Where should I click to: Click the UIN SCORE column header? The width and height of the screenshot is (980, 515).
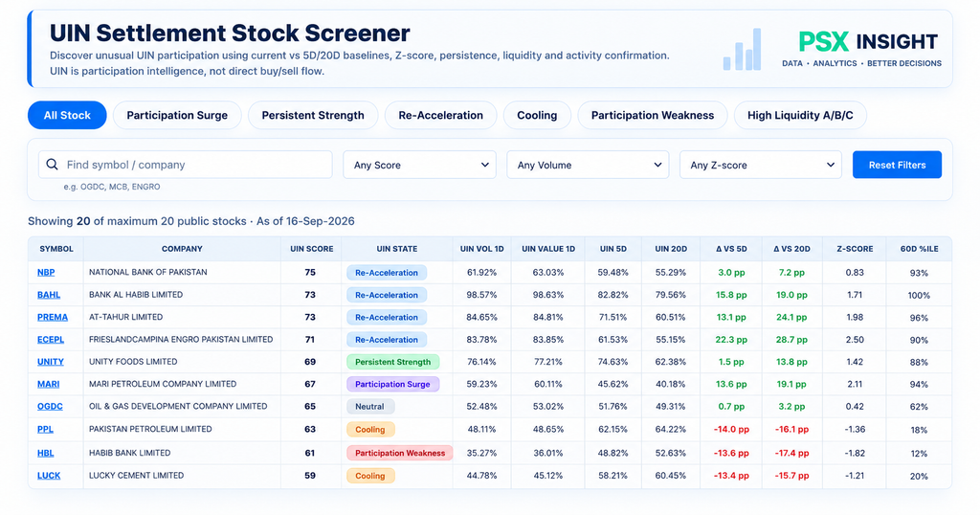(x=311, y=249)
